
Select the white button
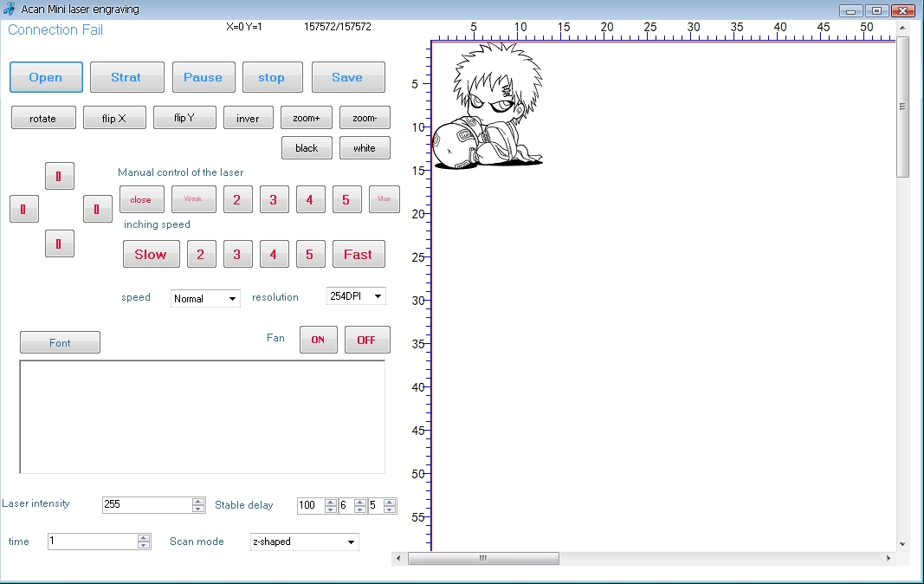pos(365,147)
